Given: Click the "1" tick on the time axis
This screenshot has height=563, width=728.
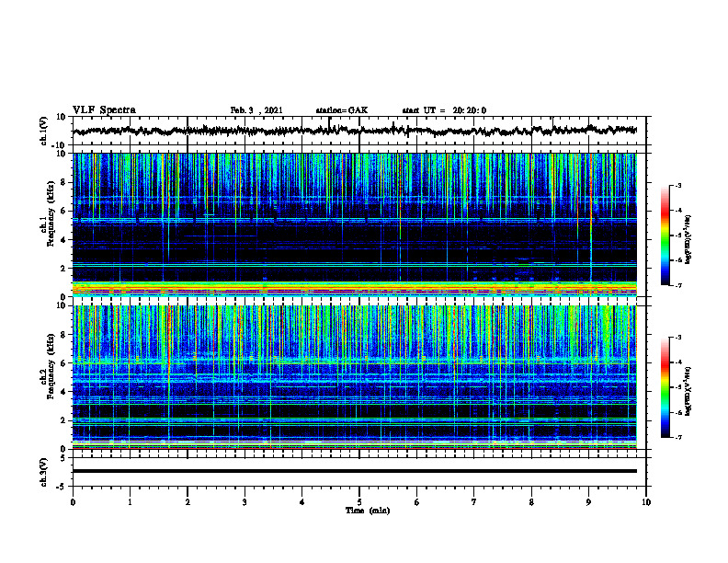Looking at the screenshot, I should pyautogui.click(x=130, y=502).
